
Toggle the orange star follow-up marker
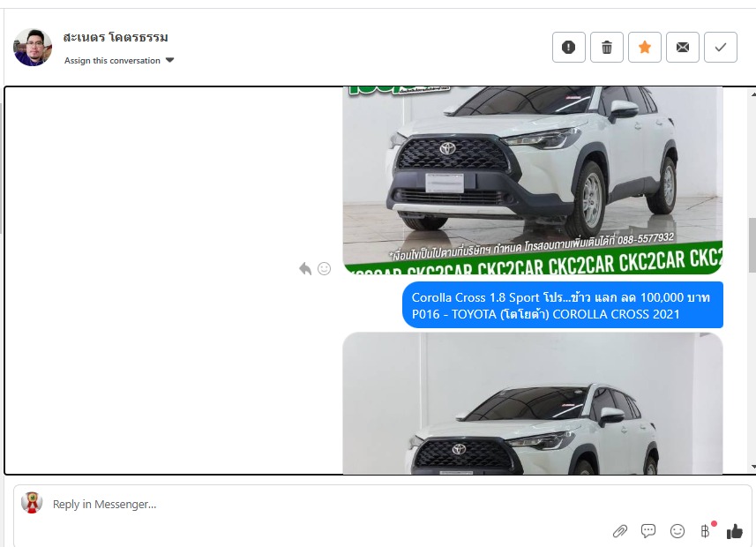pos(645,48)
